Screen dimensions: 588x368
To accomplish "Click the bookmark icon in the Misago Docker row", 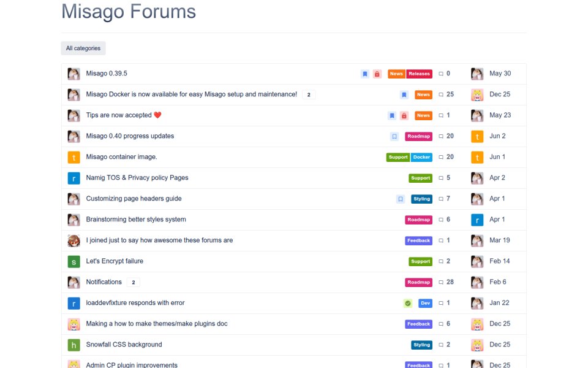I will click(404, 94).
